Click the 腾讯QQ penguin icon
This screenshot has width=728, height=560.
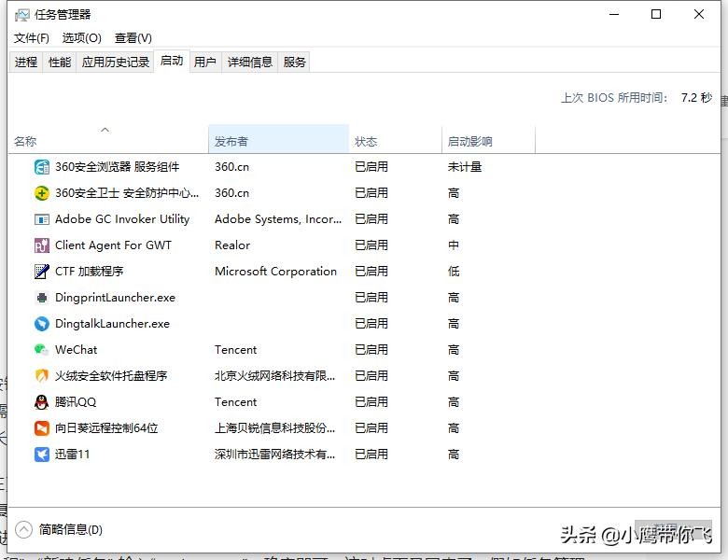(x=41, y=402)
